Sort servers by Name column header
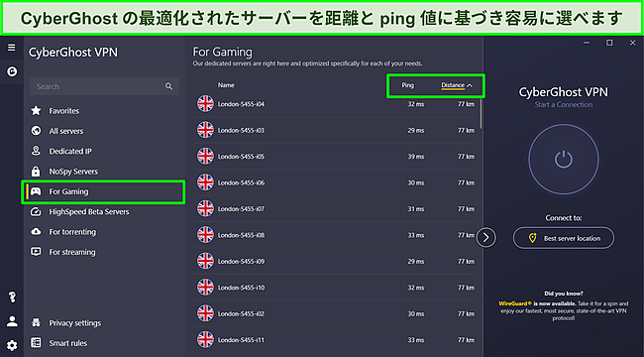This screenshot has height=357, width=644. pos(226,85)
